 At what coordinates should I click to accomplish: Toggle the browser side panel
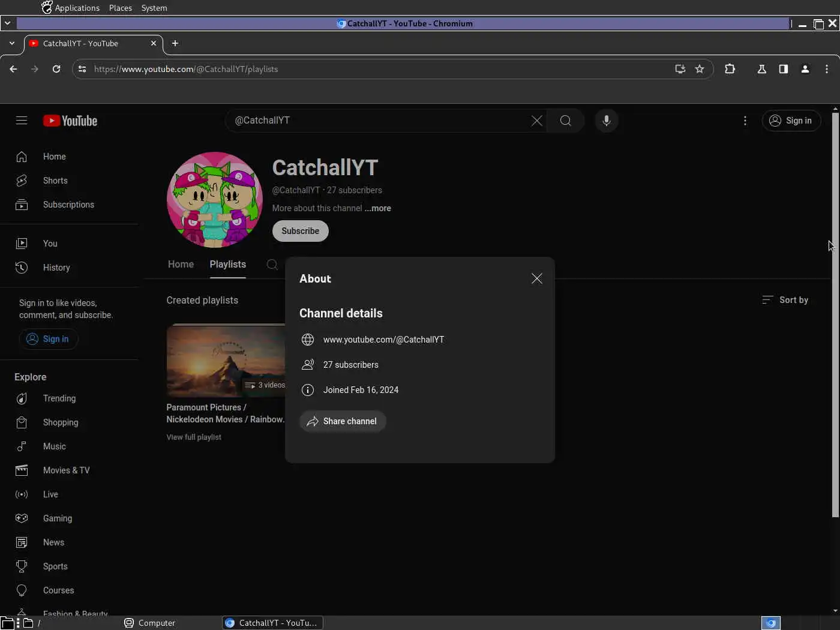tap(784, 69)
